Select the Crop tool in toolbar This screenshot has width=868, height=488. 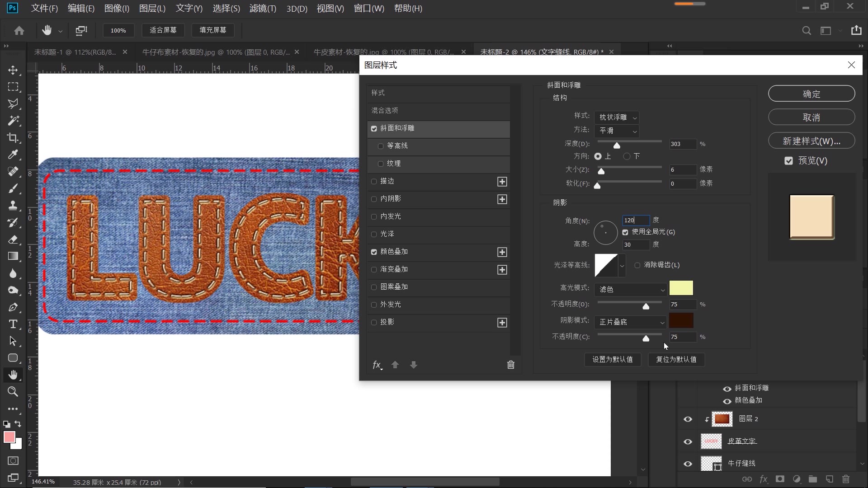[x=13, y=138]
